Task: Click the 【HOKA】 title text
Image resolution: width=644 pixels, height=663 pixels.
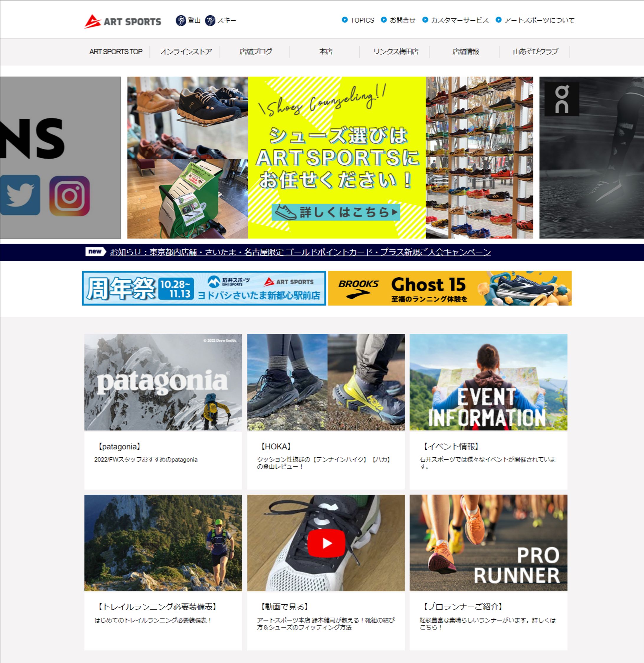Action: [x=276, y=446]
